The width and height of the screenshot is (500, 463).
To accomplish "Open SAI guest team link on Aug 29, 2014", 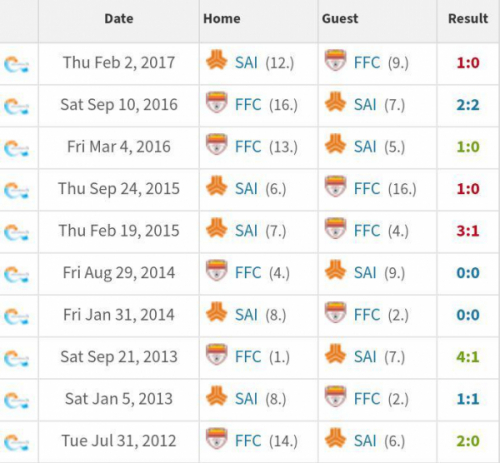I will coord(365,273).
